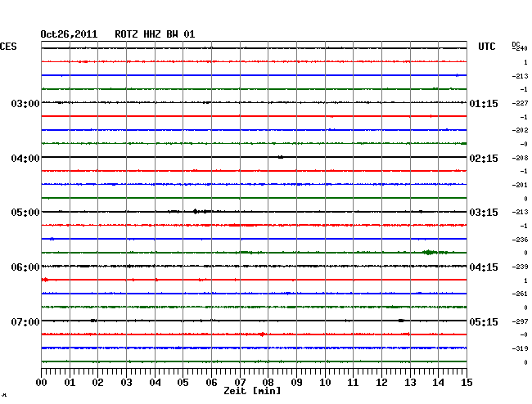The width and height of the screenshot is (532, 404).
Task: Select the 04:15 UTC time label
Action: coord(484,267)
